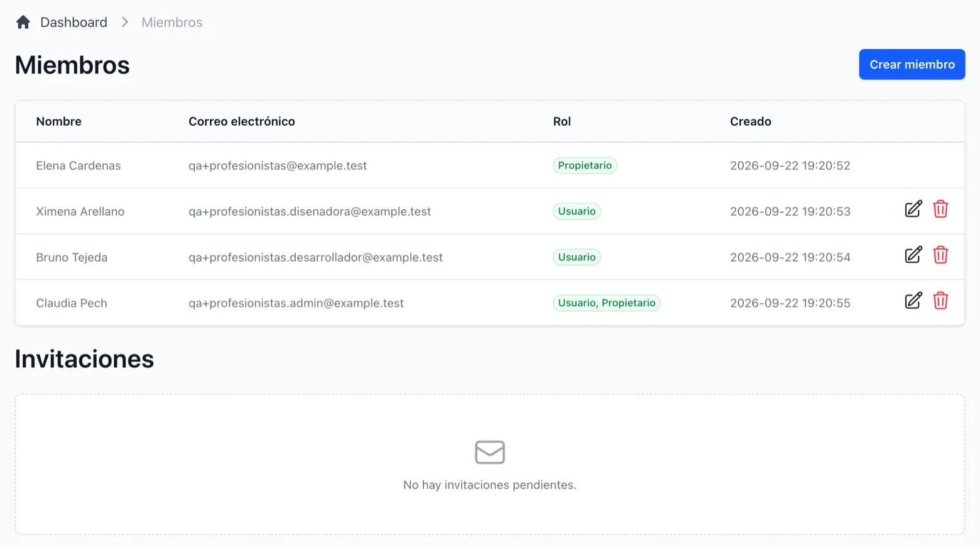Click the Propietario badge for Elena Cardenas

click(585, 165)
